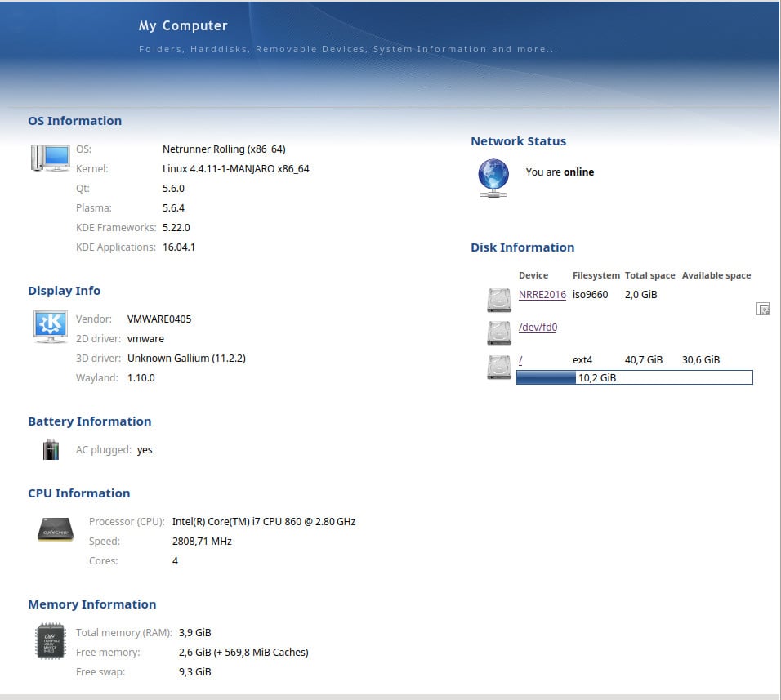The image size is (781, 700).
Task: Click Unknown Gallium (11.2.2) text
Action: 186,359
